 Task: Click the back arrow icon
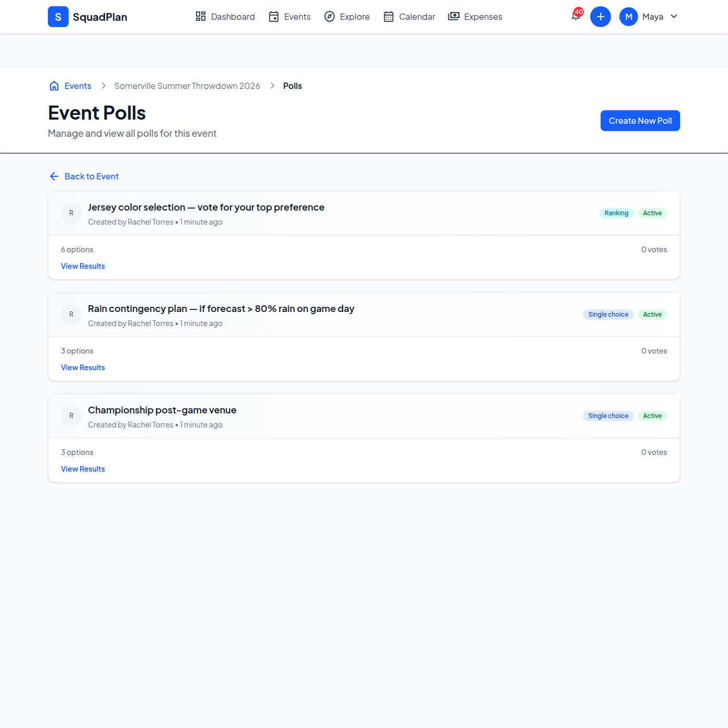(x=54, y=176)
